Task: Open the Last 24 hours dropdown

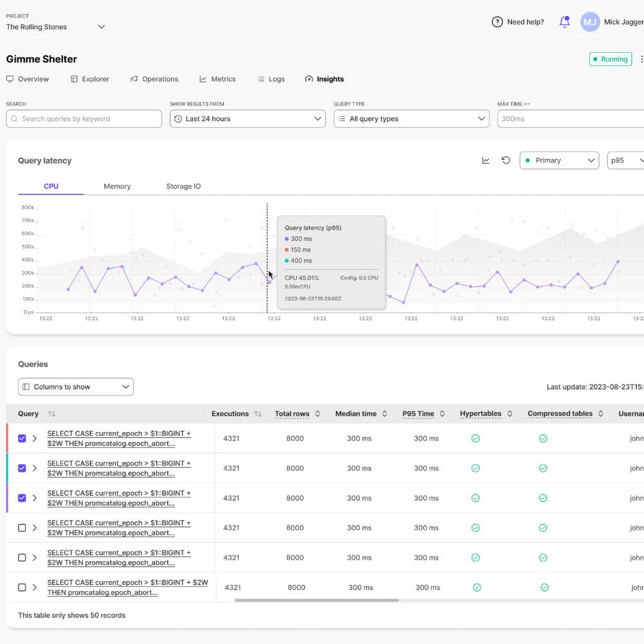Action: coord(247,119)
